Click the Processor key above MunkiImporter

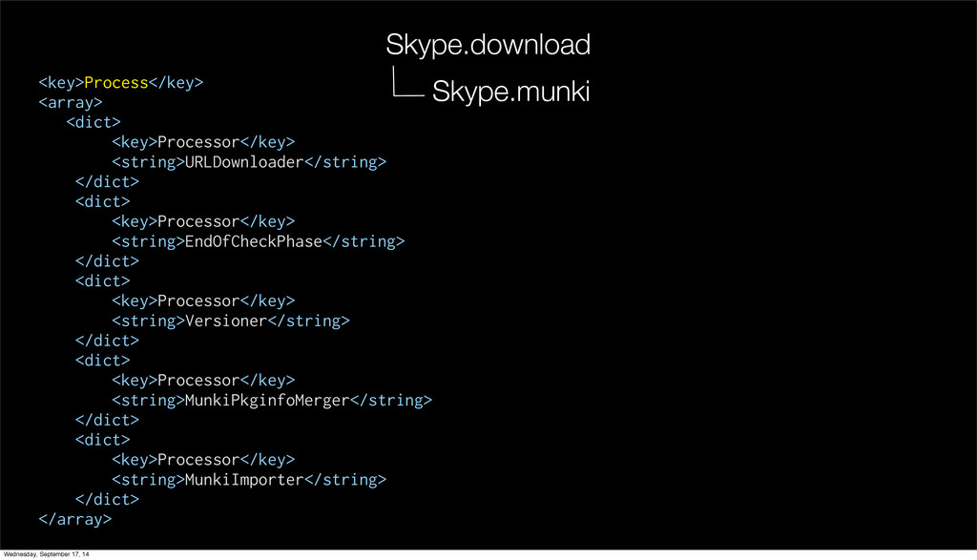(203, 459)
